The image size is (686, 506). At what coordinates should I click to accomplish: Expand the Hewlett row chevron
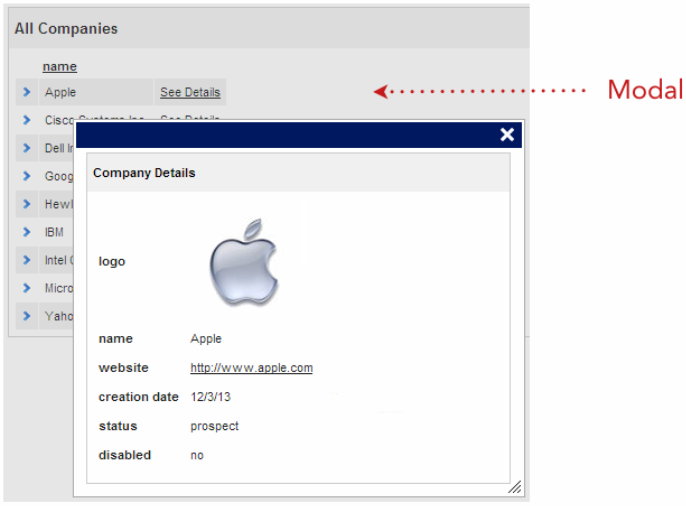click(27, 204)
